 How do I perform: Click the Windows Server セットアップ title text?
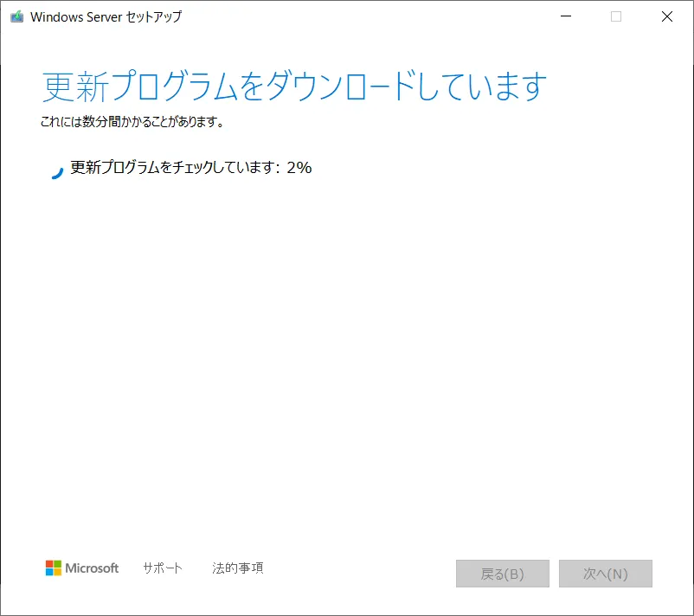[106, 16]
